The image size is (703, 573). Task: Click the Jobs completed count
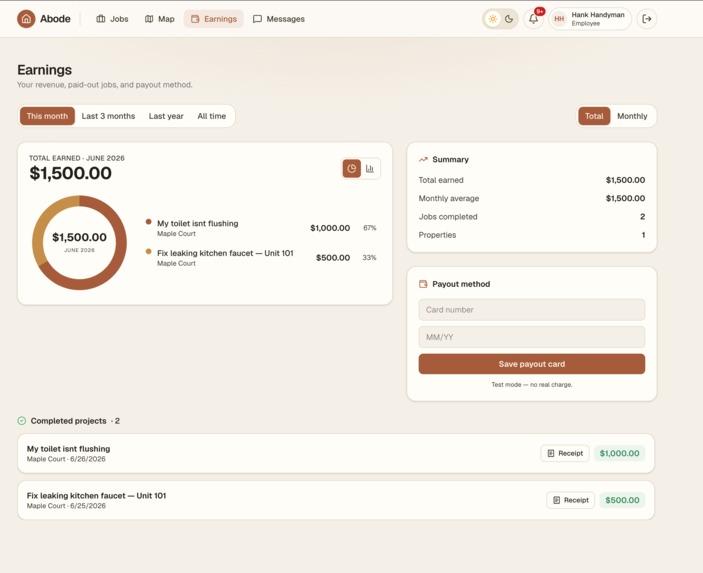[x=642, y=217]
